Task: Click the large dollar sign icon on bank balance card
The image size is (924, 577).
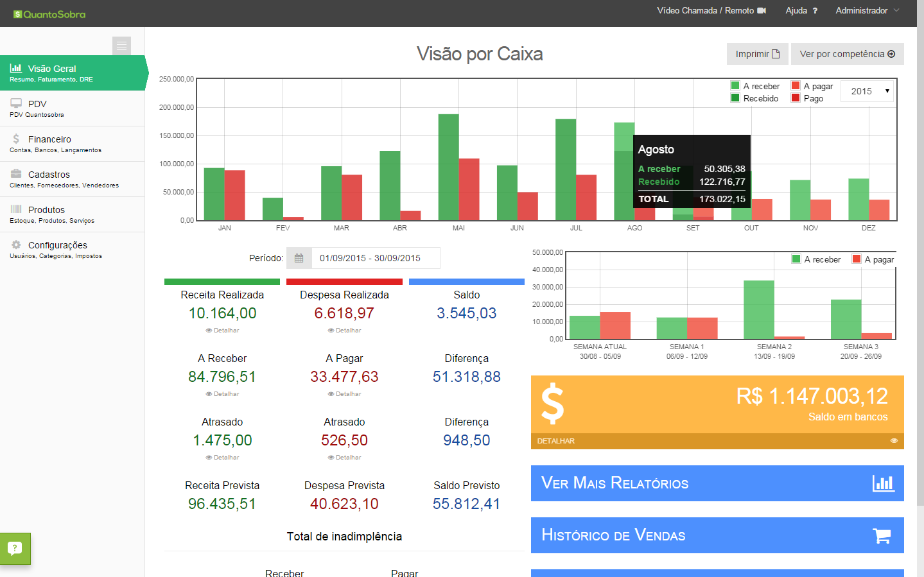Action: click(x=552, y=404)
